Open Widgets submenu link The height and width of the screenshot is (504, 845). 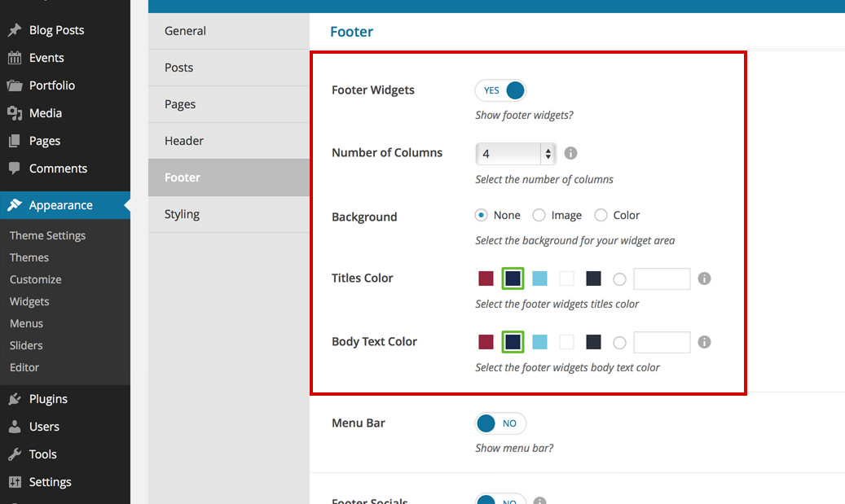pos(29,302)
